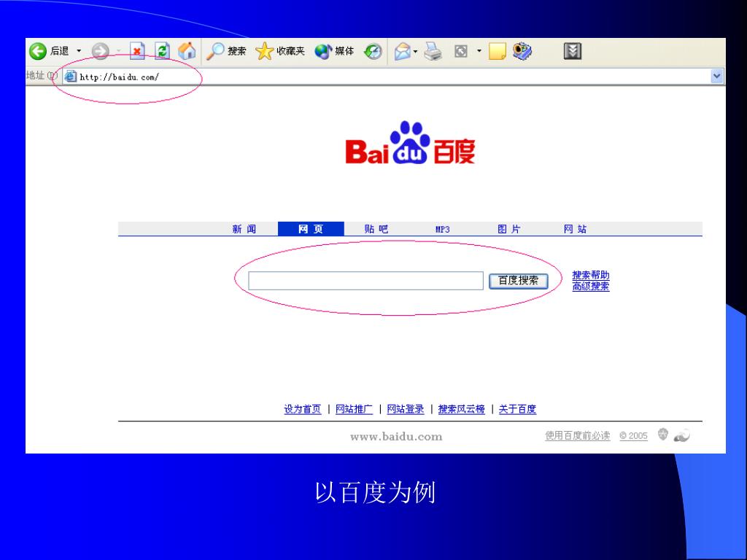Open the Media (媒体) toolbar button
Image resolution: width=747 pixels, height=560 pixels.
coord(334,51)
